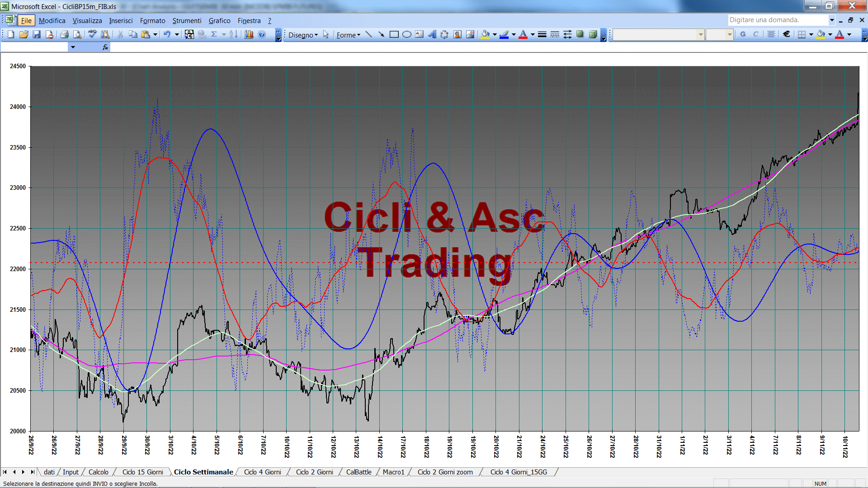Toggle Italic (C) formatting

point(755,34)
